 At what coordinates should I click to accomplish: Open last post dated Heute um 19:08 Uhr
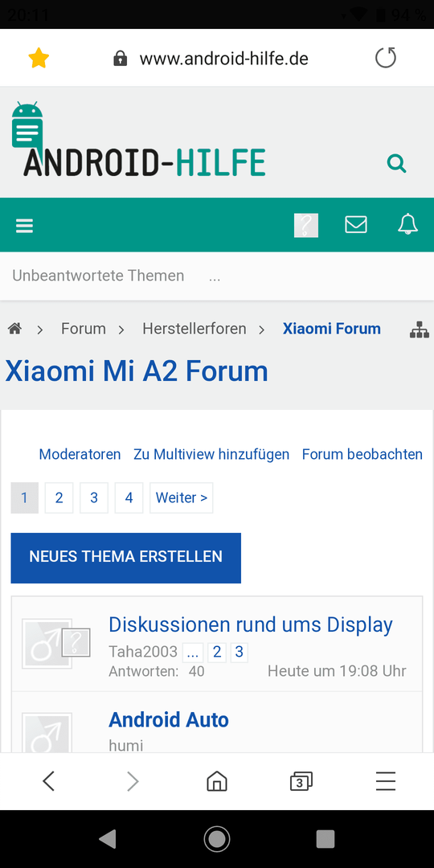click(x=337, y=671)
